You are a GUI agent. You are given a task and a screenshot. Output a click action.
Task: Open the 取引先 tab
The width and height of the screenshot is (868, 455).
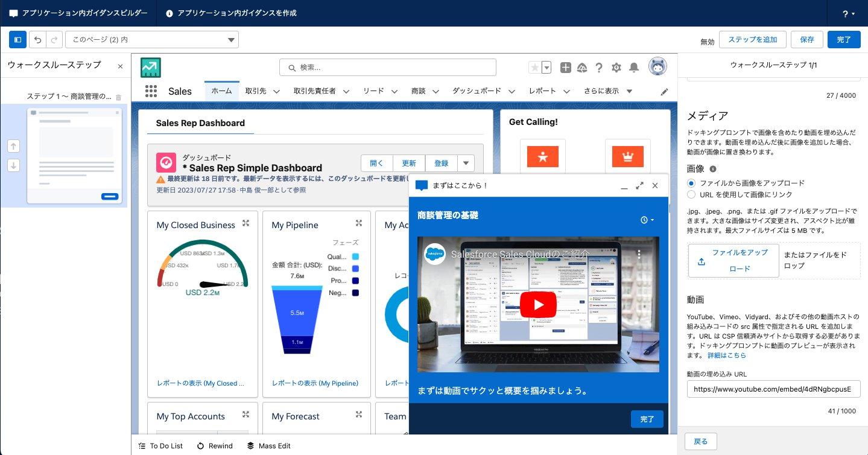[x=256, y=91]
